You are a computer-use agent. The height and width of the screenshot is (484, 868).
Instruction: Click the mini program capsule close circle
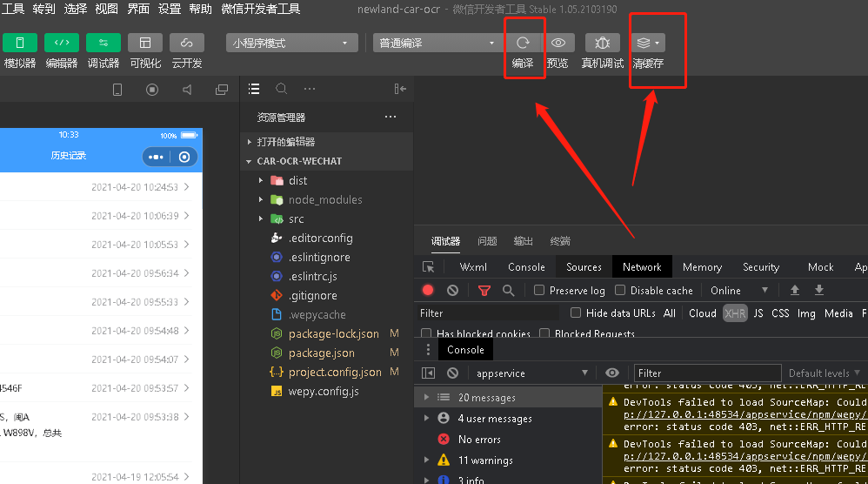point(184,158)
